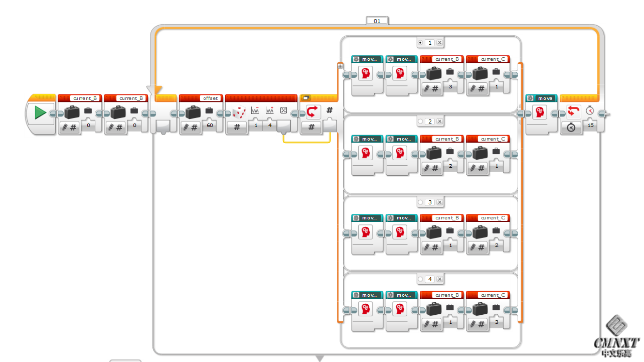
Task: Click the current_C briefcase icon in case 2
Action: tap(480, 153)
